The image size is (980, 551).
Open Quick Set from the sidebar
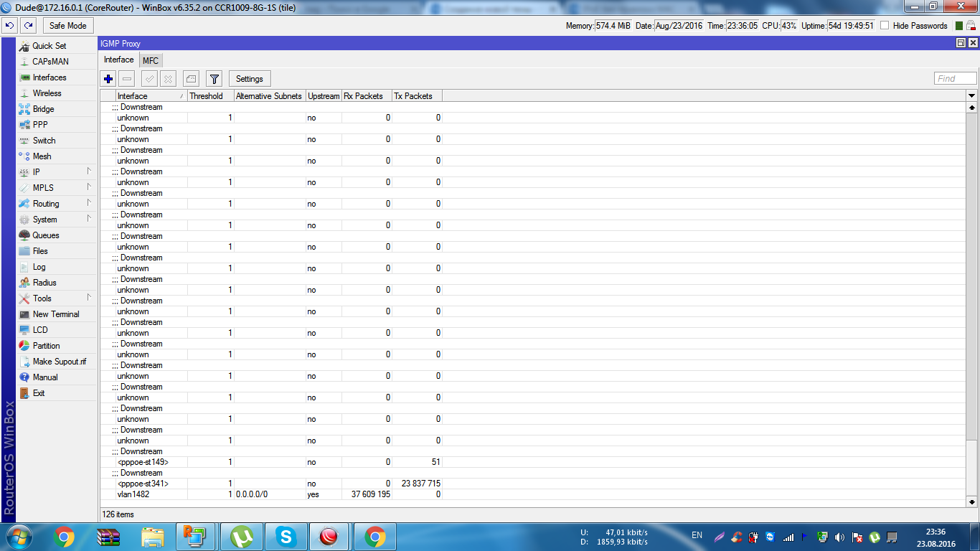point(57,46)
